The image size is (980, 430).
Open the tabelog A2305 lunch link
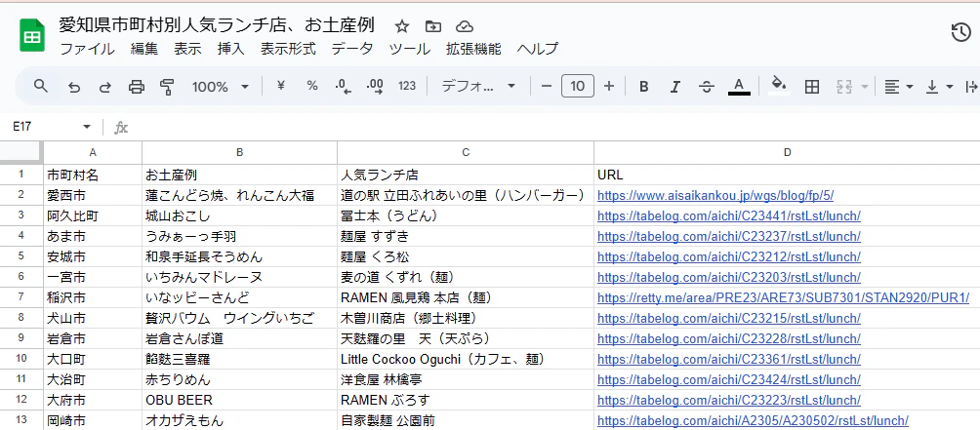[x=754, y=420]
